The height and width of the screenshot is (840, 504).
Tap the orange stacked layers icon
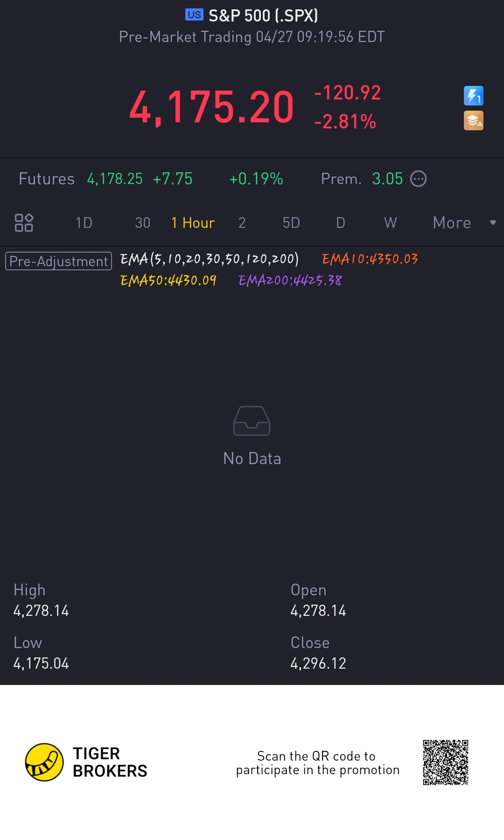473,120
